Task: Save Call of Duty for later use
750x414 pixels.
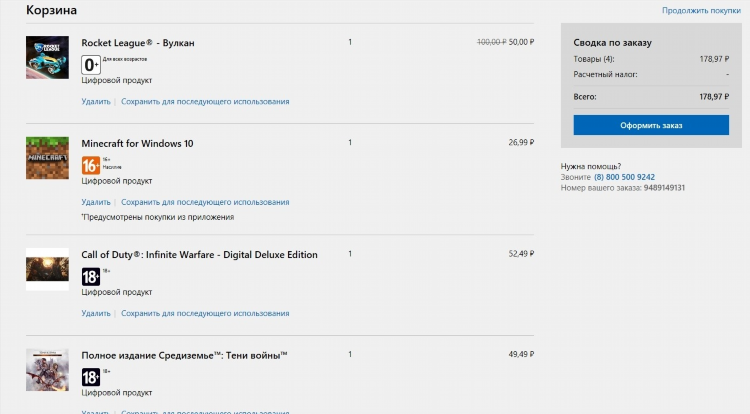Action: tap(205, 314)
